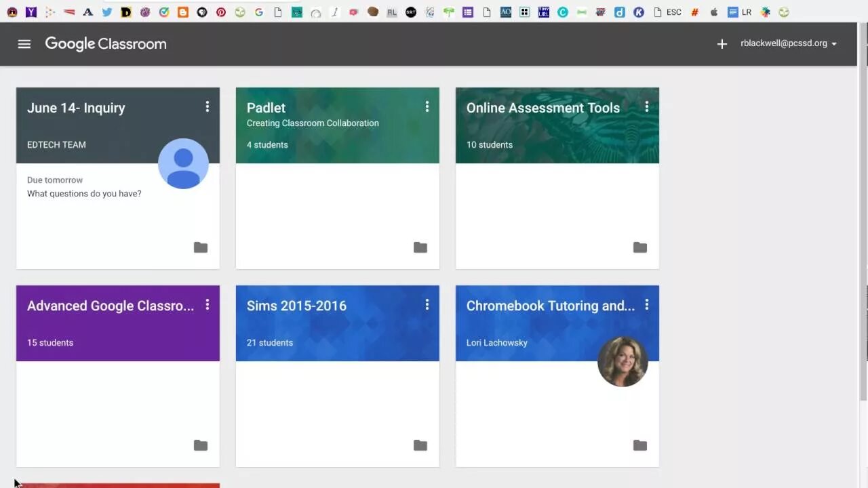Open the June 14- Inquiry class

pyautogui.click(x=76, y=108)
